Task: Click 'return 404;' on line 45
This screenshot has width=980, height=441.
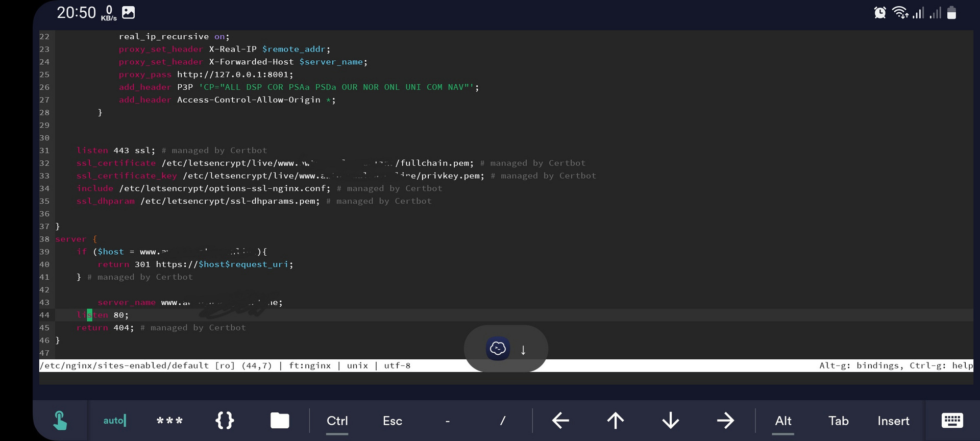Action: 105,328
